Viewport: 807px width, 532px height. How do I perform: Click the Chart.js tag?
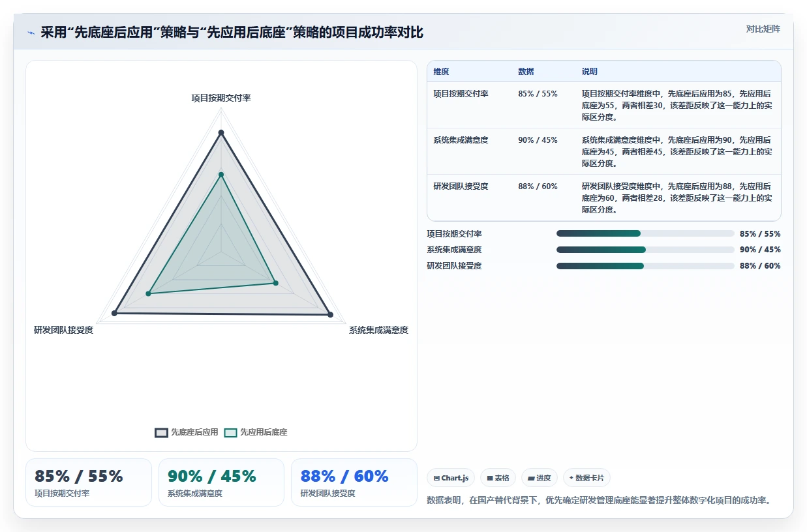point(451,478)
